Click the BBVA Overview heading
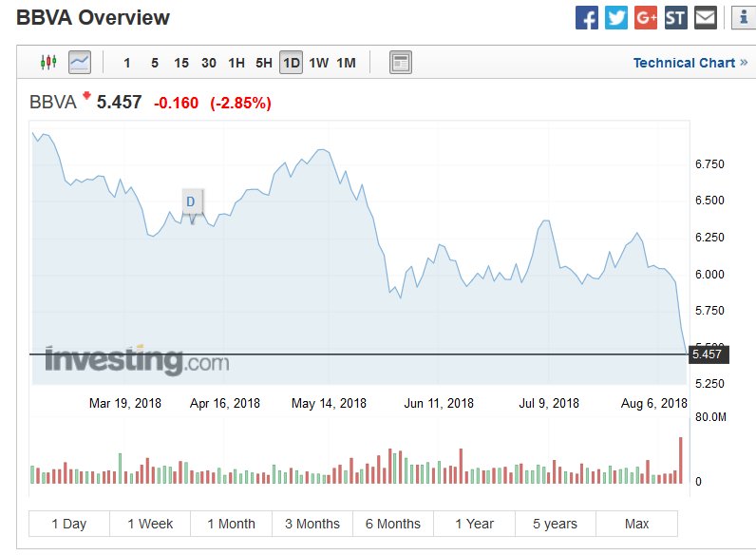 tap(93, 18)
